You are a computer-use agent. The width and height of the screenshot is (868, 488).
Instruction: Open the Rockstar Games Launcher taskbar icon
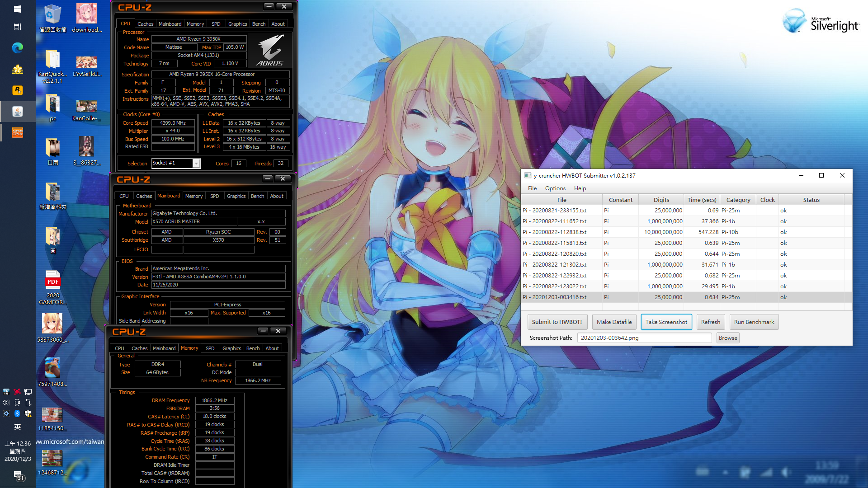tap(18, 90)
